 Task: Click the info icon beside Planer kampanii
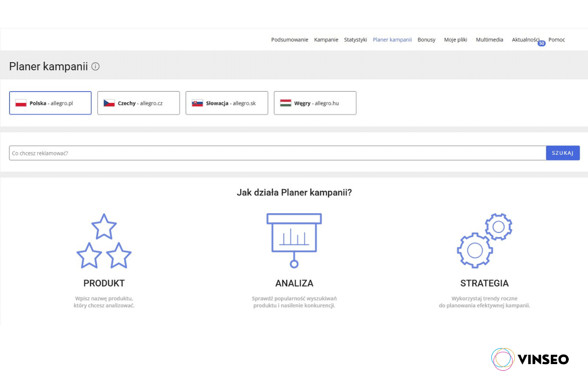tap(96, 67)
